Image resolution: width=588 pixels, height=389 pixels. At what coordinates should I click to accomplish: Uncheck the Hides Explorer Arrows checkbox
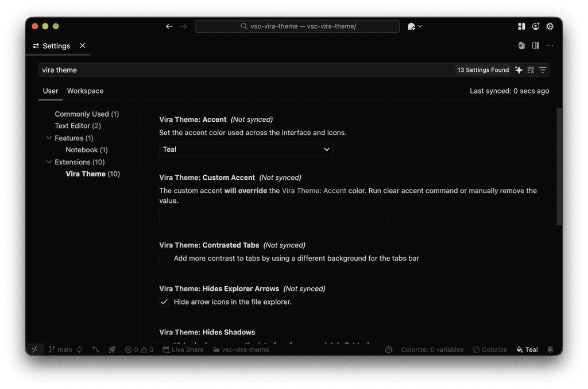[164, 302]
